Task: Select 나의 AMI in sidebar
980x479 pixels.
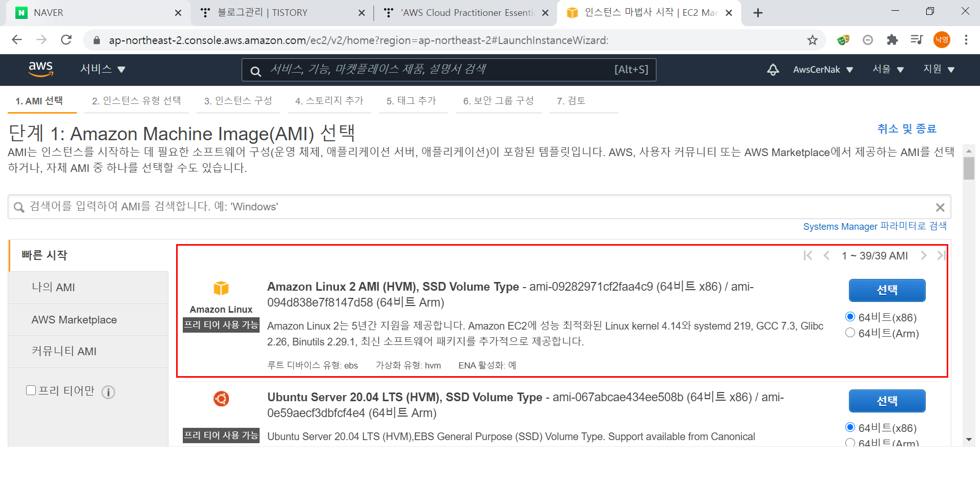Action: click(x=89, y=288)
